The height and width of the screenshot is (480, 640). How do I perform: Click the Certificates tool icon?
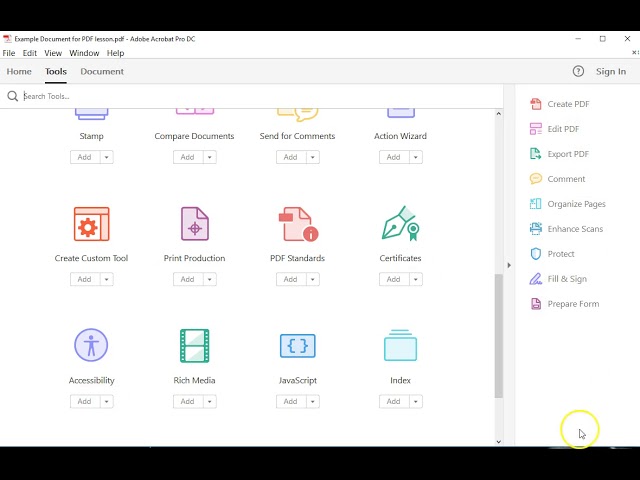400,224
